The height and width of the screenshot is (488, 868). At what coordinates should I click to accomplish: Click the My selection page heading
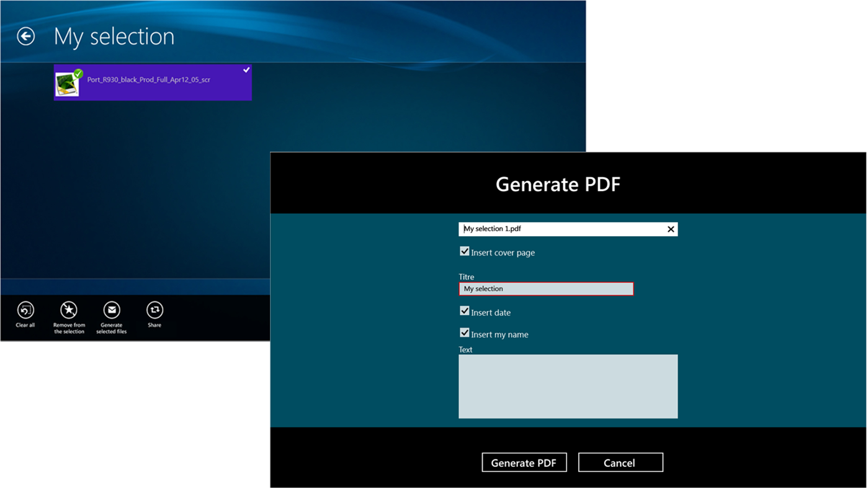tap(114, 36)
